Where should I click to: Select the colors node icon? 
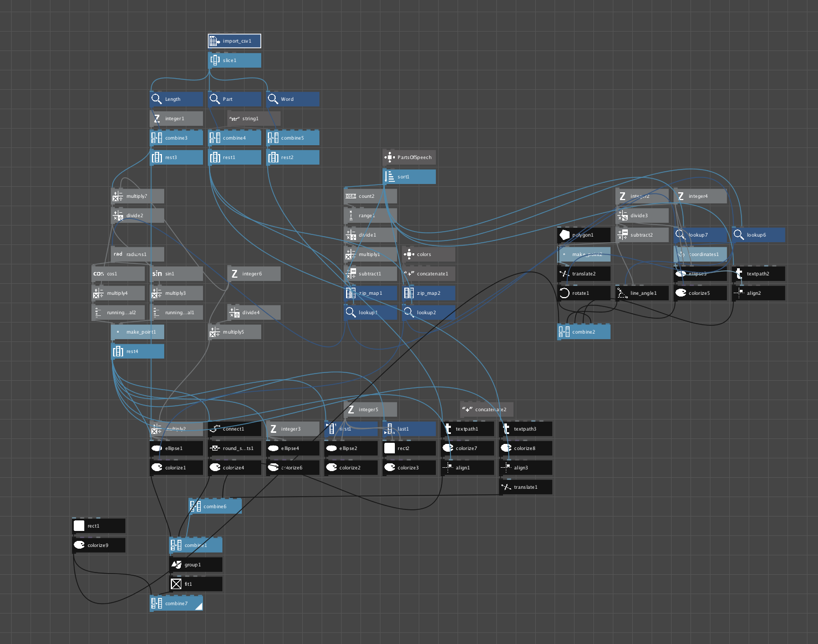[409, 254]
